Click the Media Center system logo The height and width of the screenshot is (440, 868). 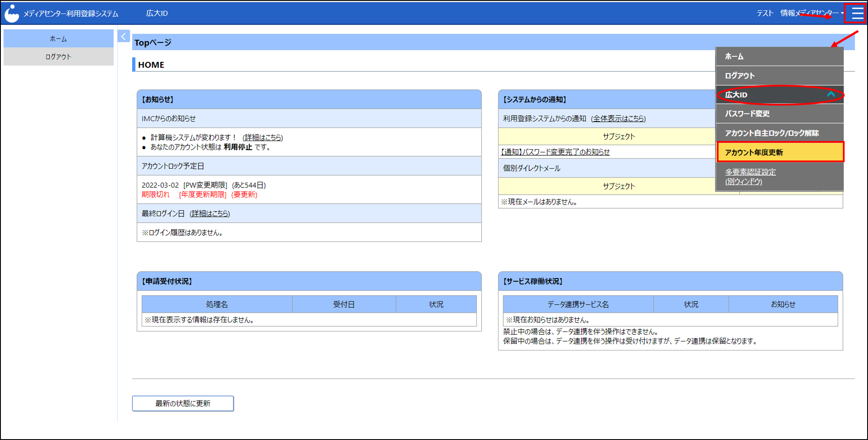click(12, 13)
